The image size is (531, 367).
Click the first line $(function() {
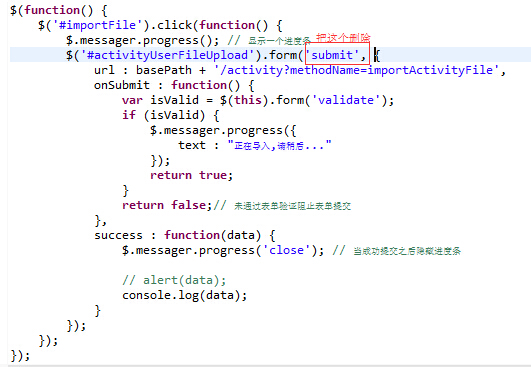tap(59, 10)
